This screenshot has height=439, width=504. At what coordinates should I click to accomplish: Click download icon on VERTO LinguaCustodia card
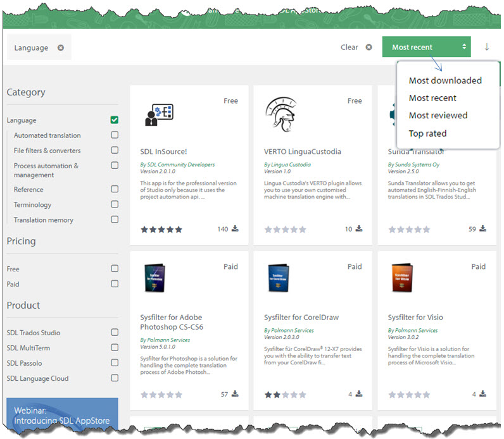pos(359,228)
